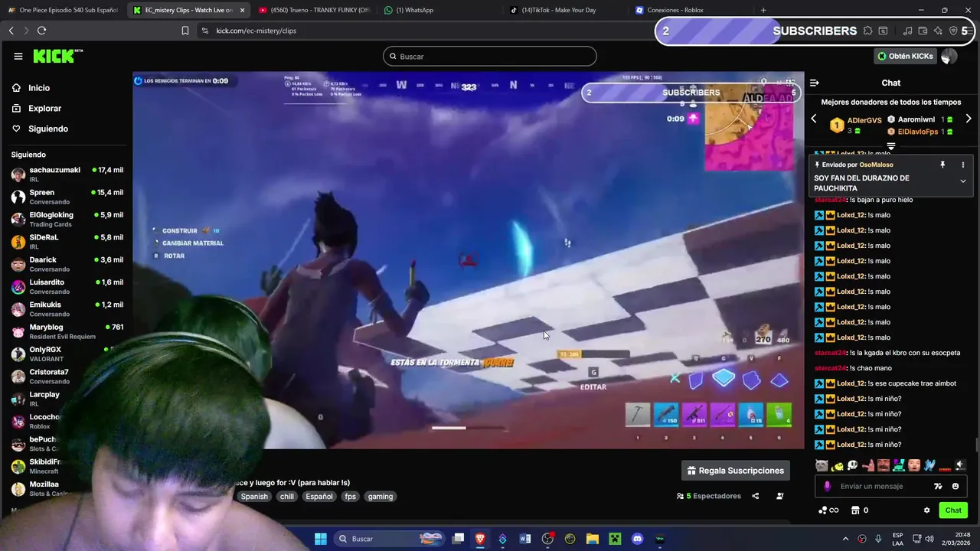The width and height of the screenshot is (980, 551).
Task: Open the pinned message options menu
Action: click(x=963, y=165)
